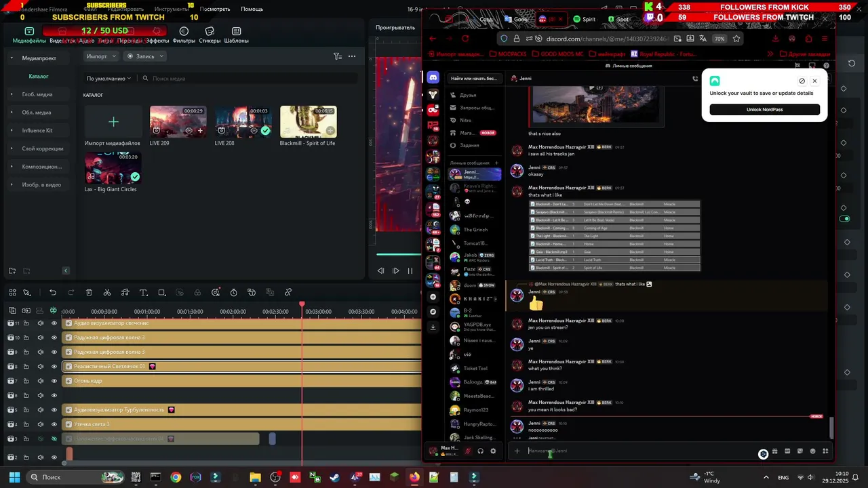Image resolution: width=868 pixels, height=488 pixels.
Task: Delete the selected clip using the trash icon
Action: click(x=89, y=293)
